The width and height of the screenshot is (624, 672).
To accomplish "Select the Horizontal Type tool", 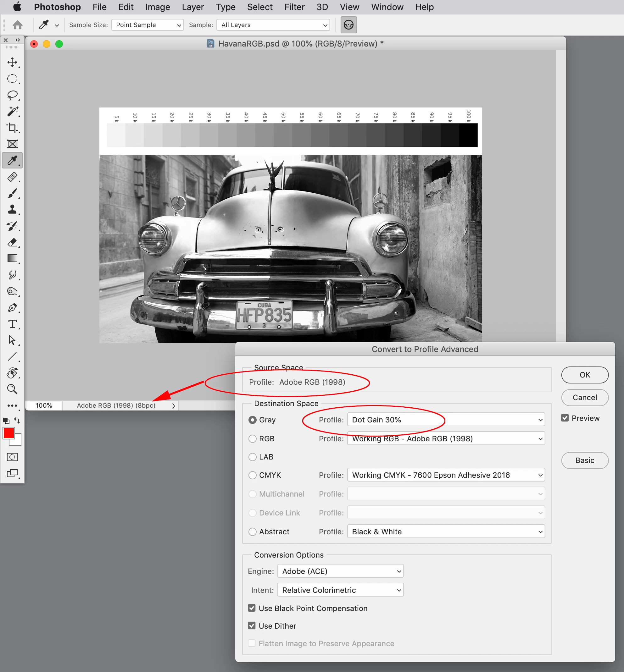I will [13, 324].
